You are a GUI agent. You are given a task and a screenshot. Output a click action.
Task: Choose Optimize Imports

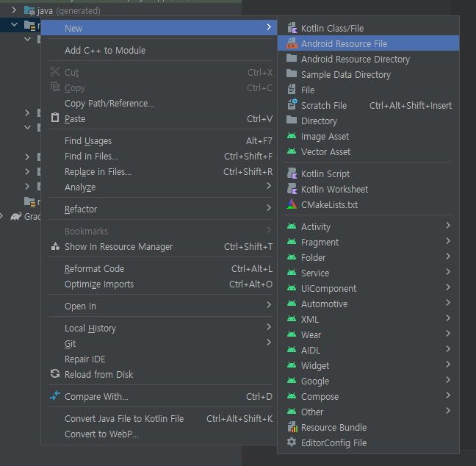pos(159,284)
